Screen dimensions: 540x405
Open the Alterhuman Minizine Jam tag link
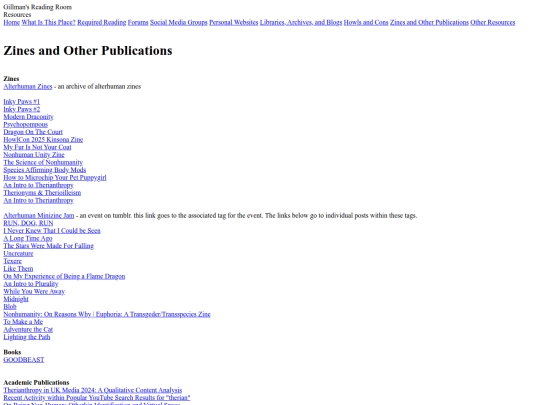coord(39,216)
